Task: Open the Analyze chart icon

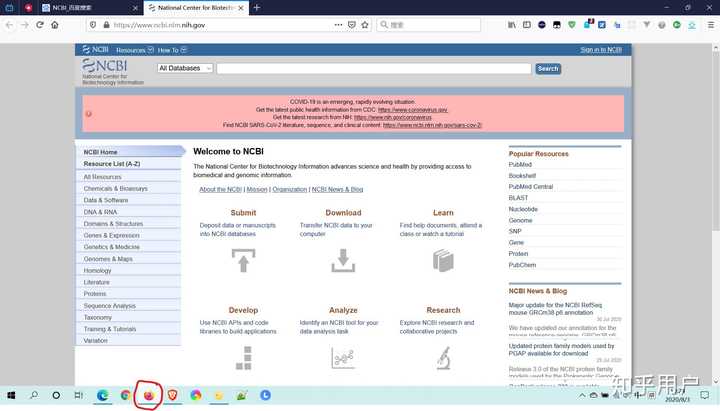Action: [x=343, y=358]
